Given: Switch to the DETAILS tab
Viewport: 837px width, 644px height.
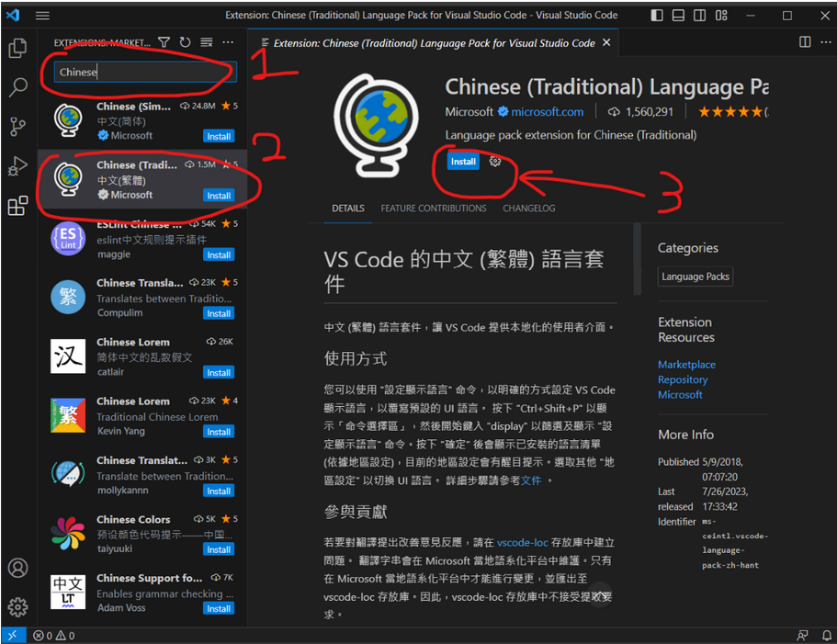Looking at the screenshot, I should point(348,209).
